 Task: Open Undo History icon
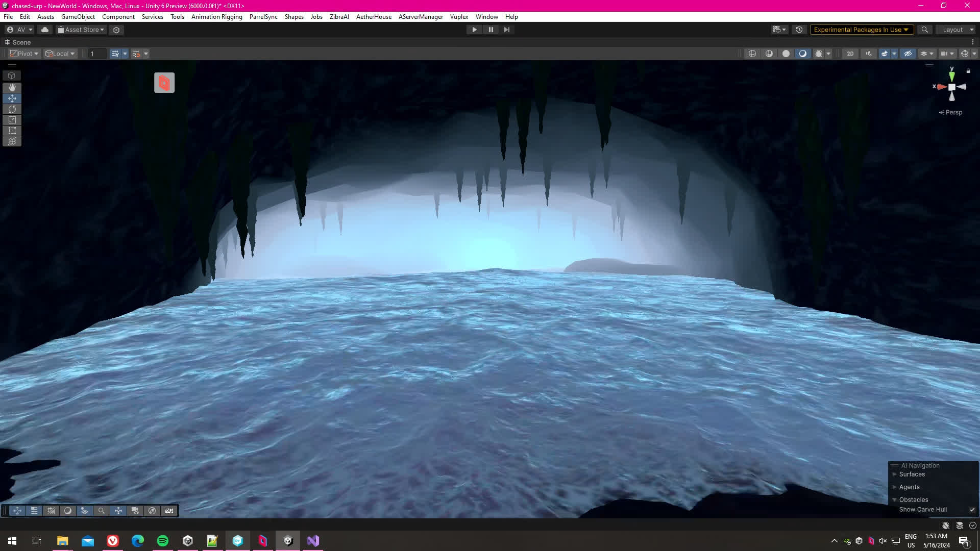(x=799, y=30)
